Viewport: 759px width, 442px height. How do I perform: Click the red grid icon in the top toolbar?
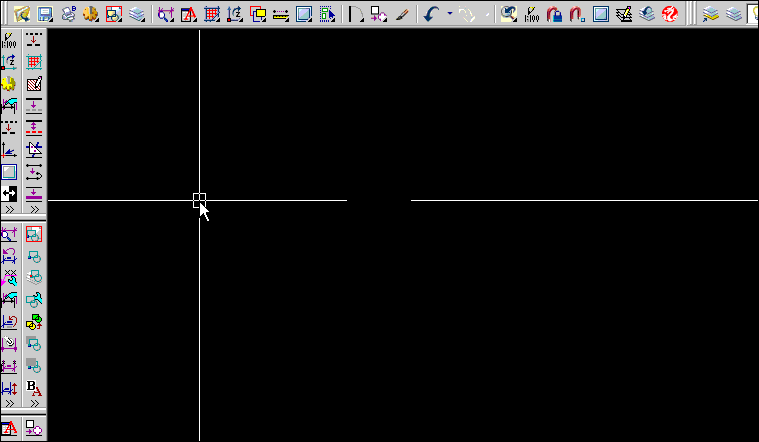tap(212, 15)
